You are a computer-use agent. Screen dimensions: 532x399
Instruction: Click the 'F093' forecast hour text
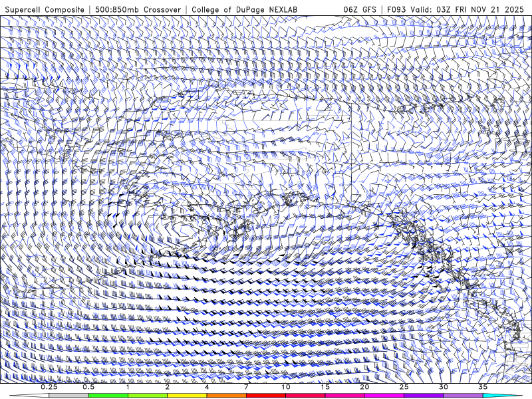click(x=396, y=9)
